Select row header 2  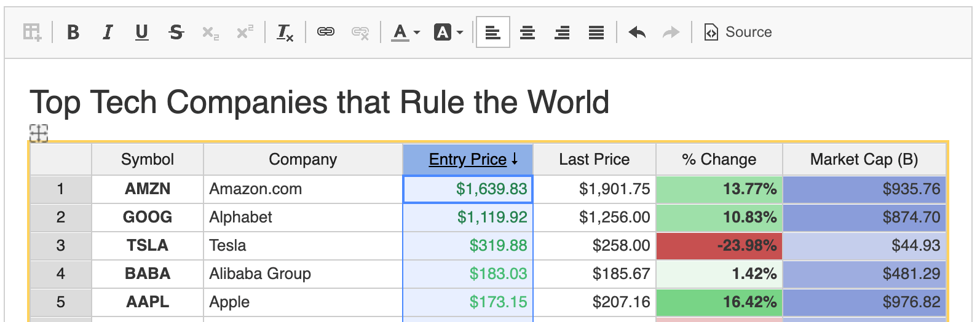[x=61, y=218]
